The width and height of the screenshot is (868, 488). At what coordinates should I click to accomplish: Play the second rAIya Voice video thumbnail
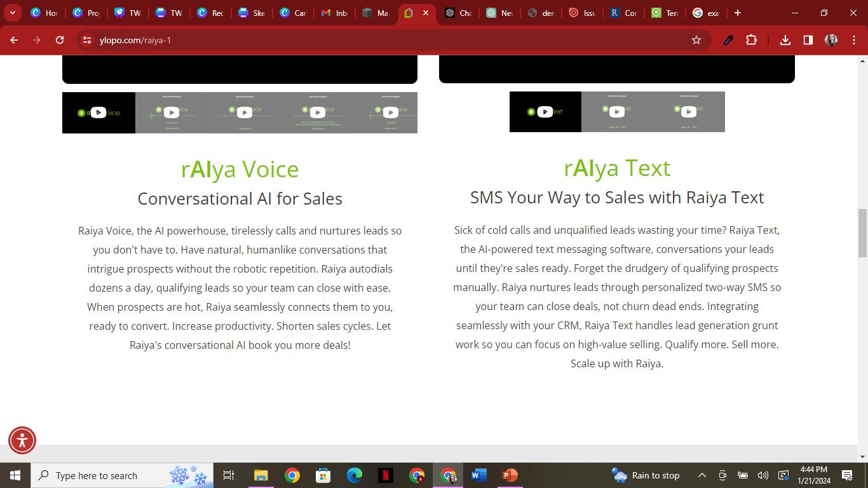[x=171, y=112]
